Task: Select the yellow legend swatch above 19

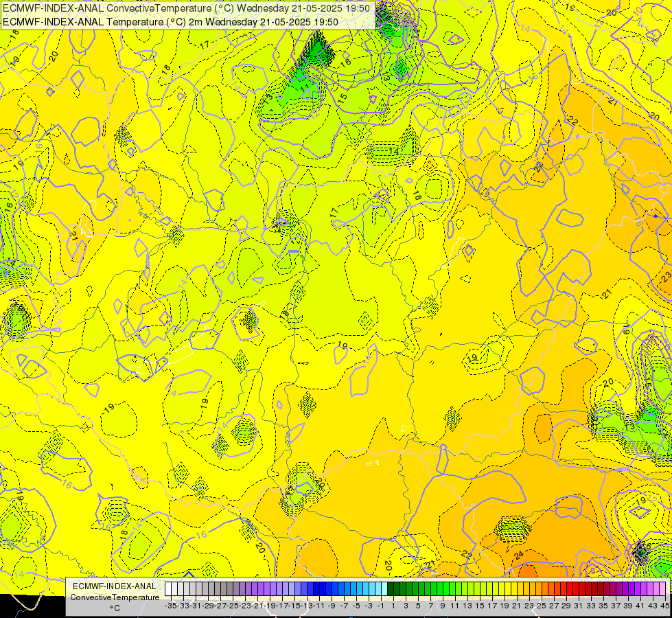Action: [502, 589]
